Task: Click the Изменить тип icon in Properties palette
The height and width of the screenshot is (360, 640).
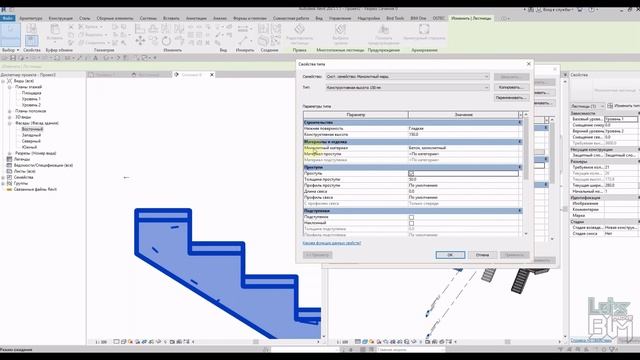Action: 610,106
